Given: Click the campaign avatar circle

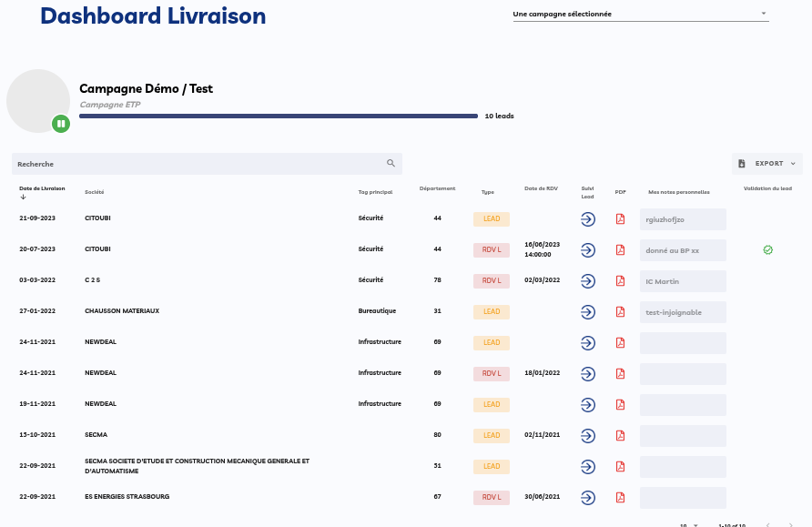Looking at the screenshot, I should [38, 101].
